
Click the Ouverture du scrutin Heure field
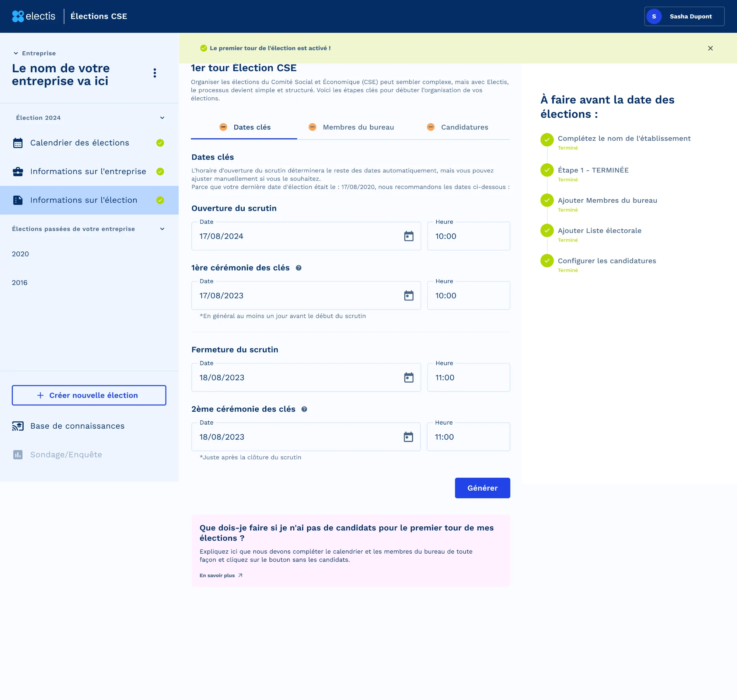468,236
